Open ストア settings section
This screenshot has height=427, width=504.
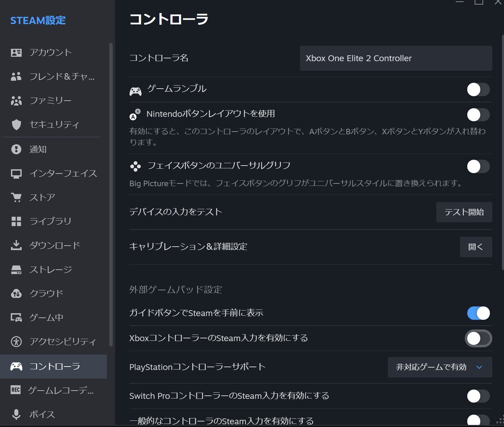coord(53,197)
